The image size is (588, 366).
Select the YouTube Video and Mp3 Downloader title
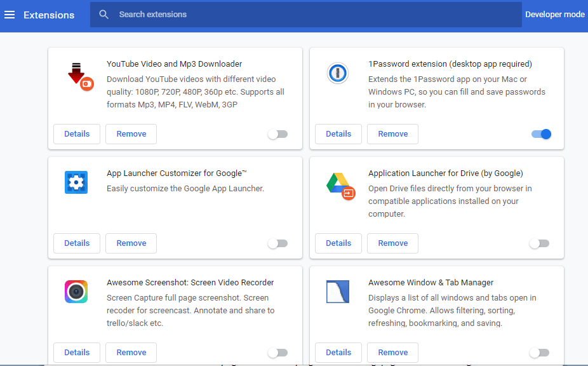pos(175,64)
